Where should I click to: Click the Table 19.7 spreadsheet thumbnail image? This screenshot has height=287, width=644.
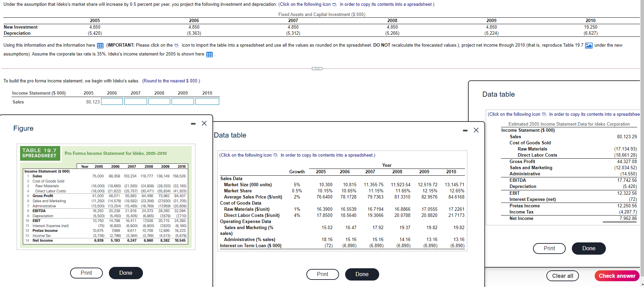[106, 197]
